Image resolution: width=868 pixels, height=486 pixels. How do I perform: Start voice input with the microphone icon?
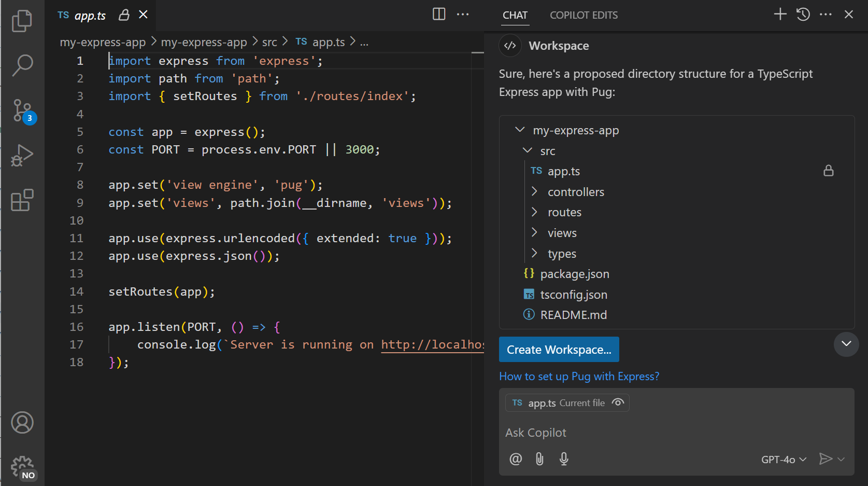(x=564, y=459)
